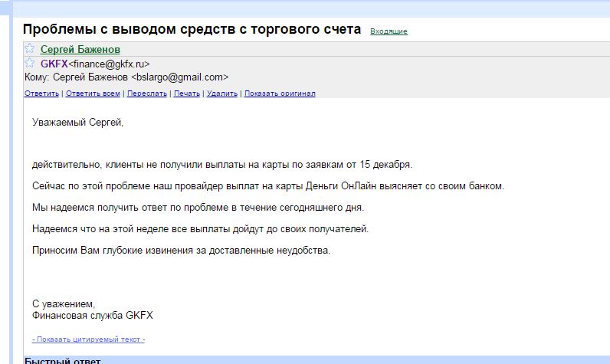
Task: Click the finance@gkfx.ru sender address
Action: 109,64
